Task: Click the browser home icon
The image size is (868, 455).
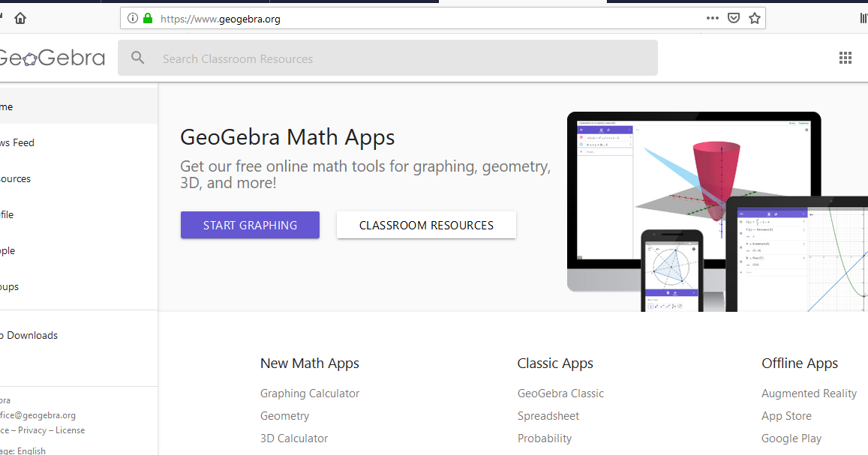Action: click(x=21, y=17)
